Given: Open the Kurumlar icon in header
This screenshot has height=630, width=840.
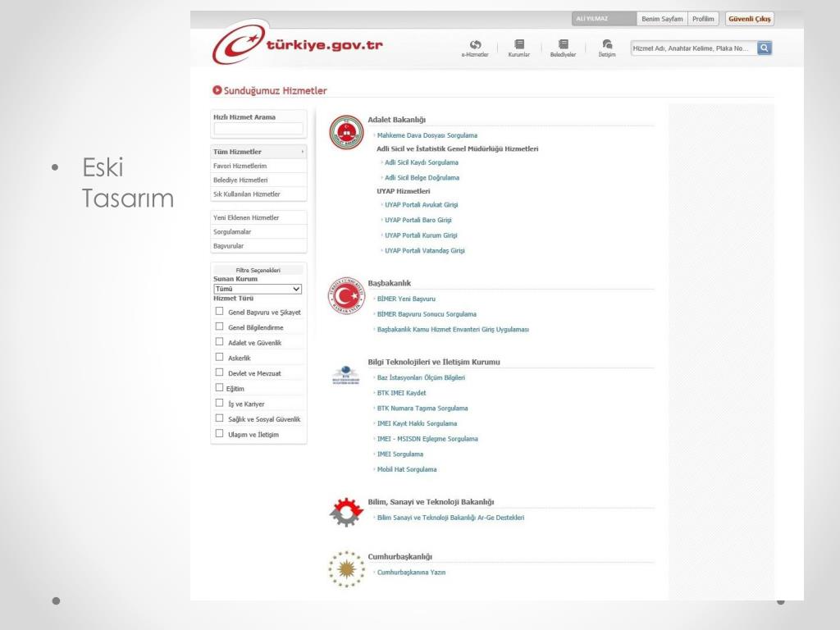Looking at the screenshot, I should pos(518,44).
